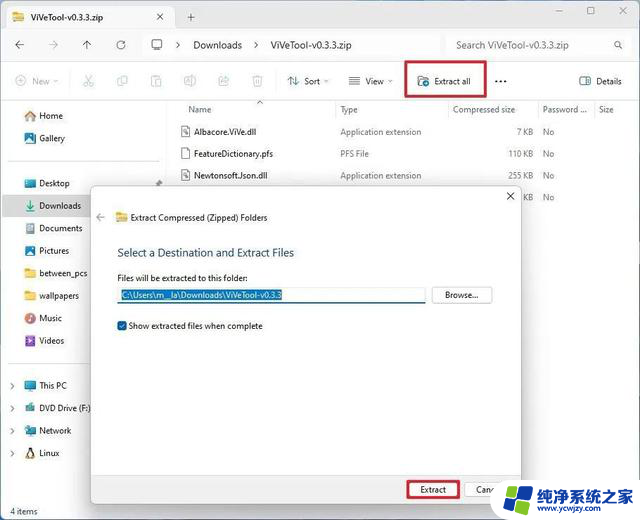Click the destination folder path field
640x520 pixels.
tap(271, 295)
